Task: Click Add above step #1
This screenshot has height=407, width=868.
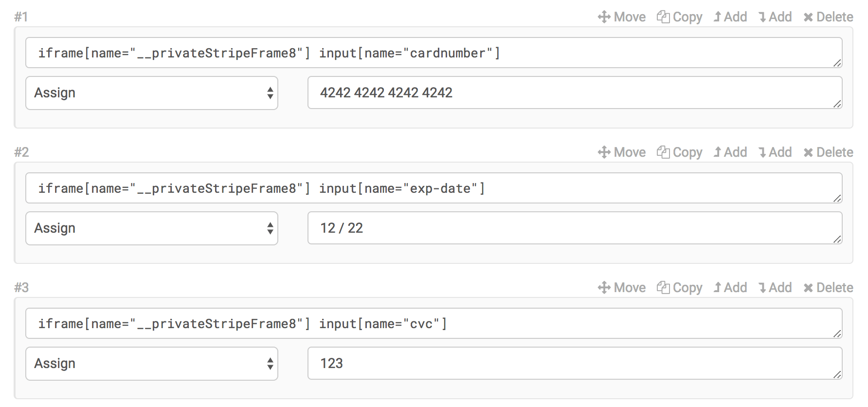Action: coord(730,17)
